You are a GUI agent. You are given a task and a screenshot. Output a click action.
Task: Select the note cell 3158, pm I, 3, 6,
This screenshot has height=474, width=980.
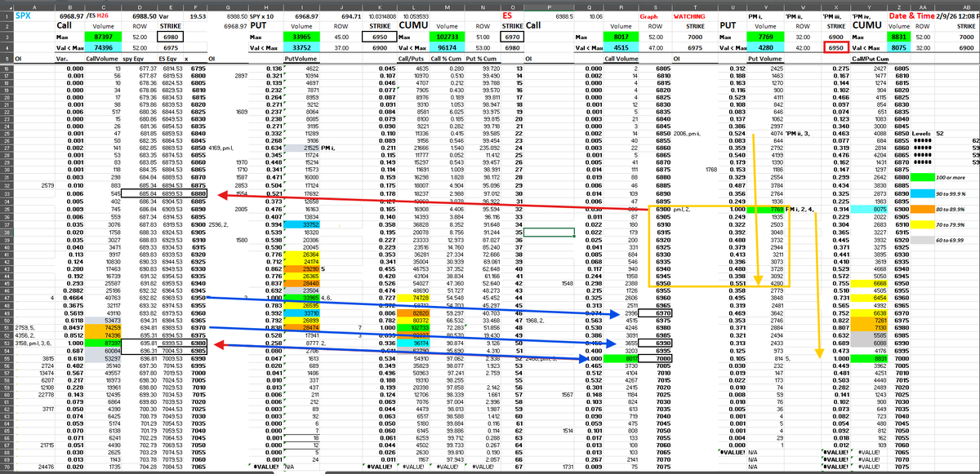(34, 343)
